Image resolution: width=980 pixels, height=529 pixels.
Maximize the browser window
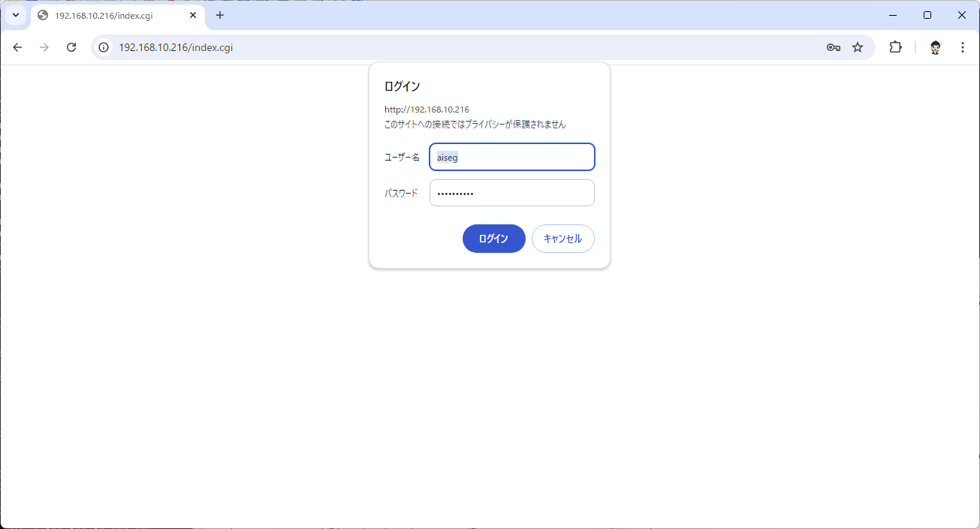point(927,15)
